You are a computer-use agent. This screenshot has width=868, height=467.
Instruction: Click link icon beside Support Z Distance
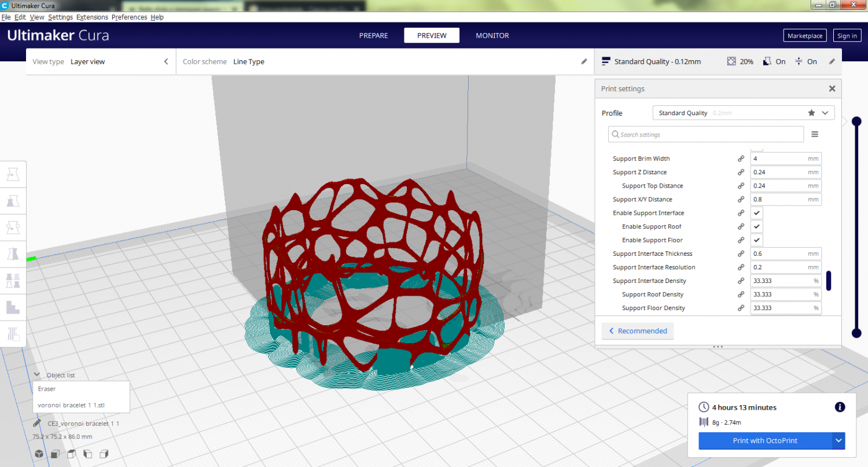(x=741, y=172)
